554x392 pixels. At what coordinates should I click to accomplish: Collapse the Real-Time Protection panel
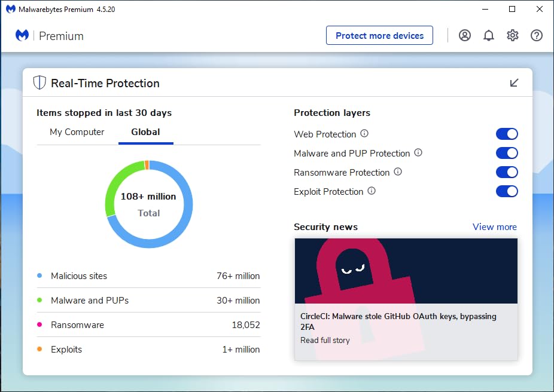(514, 83)
